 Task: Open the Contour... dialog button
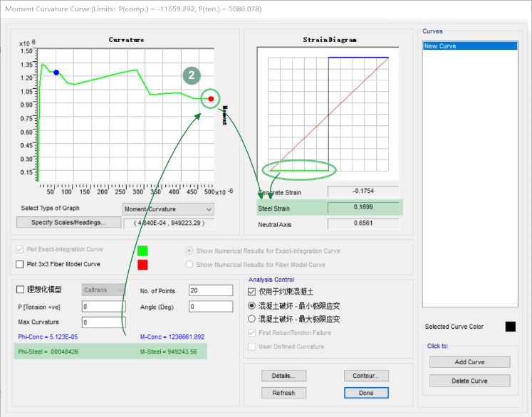(x=366, y=376)
